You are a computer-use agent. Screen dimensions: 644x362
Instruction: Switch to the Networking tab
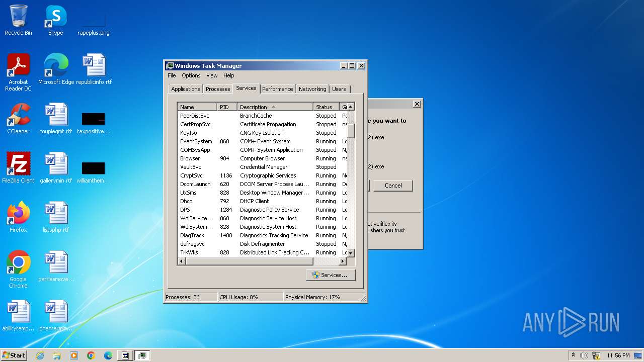point(312,89)
